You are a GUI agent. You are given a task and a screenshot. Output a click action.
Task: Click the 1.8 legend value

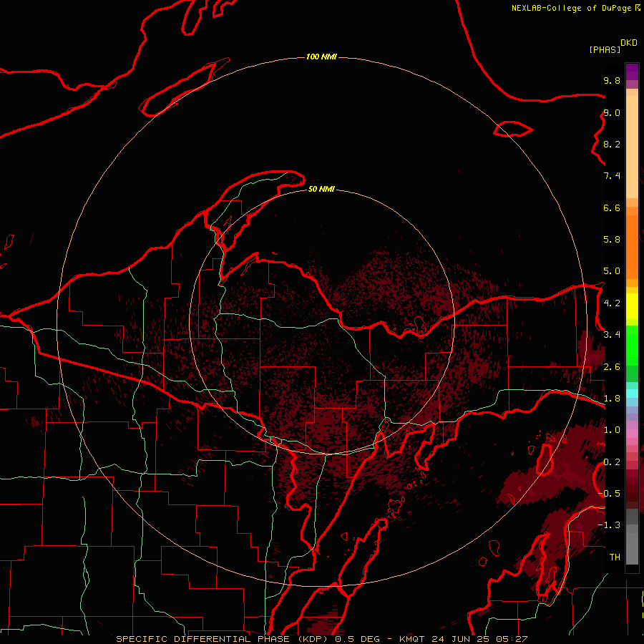coord(612,399)
